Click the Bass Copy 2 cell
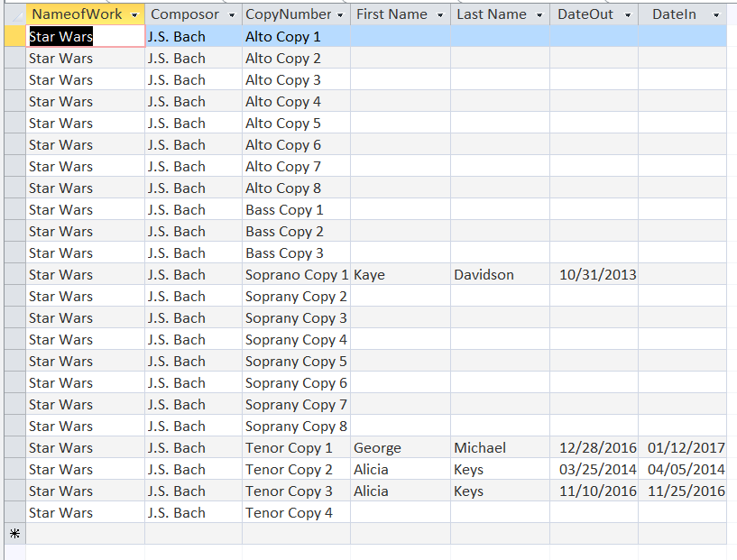737x560 pixels. coord(296,231)
